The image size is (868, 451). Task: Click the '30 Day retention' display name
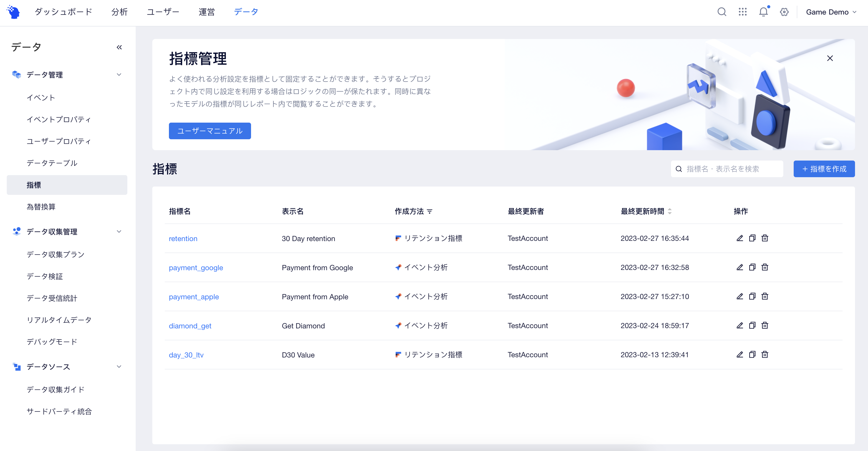(x=308, y=239)
